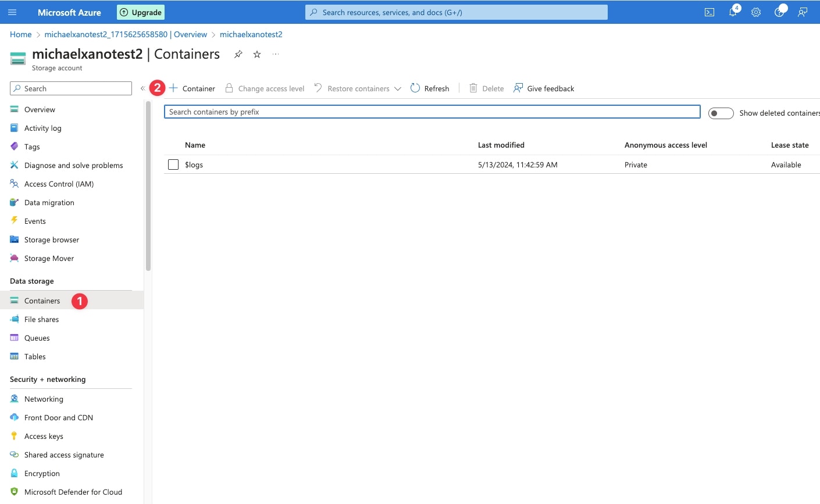Open the top bar feedback icon
The width and height of the screenshot is (820, 504).
[x=803, y=12]
